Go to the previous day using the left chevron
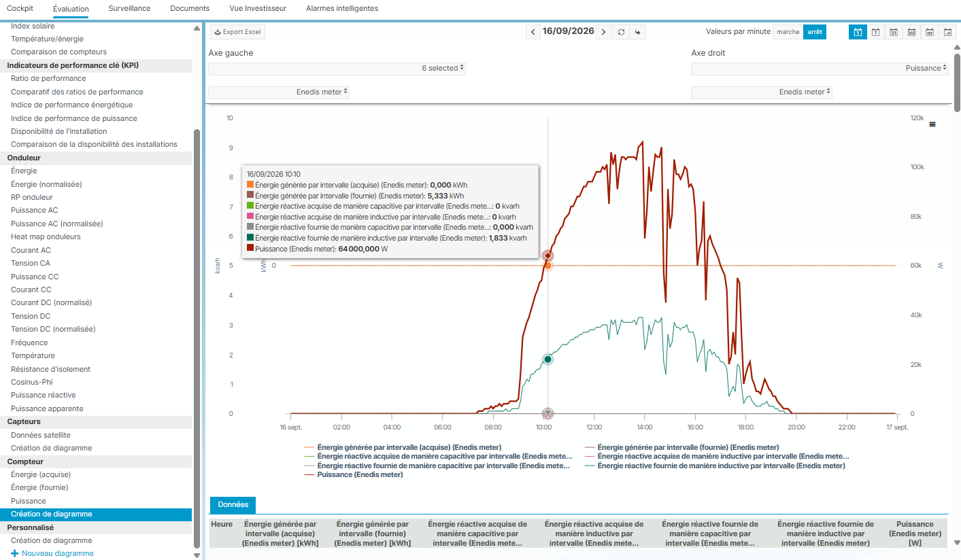 pos(534,32)
